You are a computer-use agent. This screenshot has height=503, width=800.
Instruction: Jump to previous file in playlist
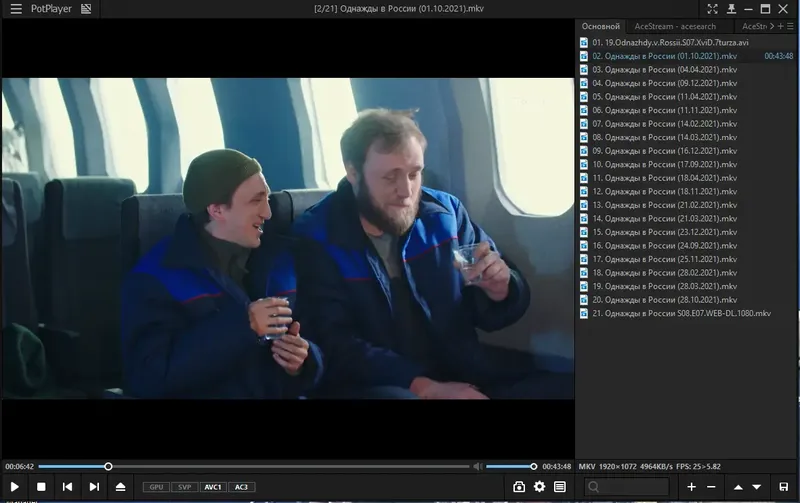[x=67, y=487]
